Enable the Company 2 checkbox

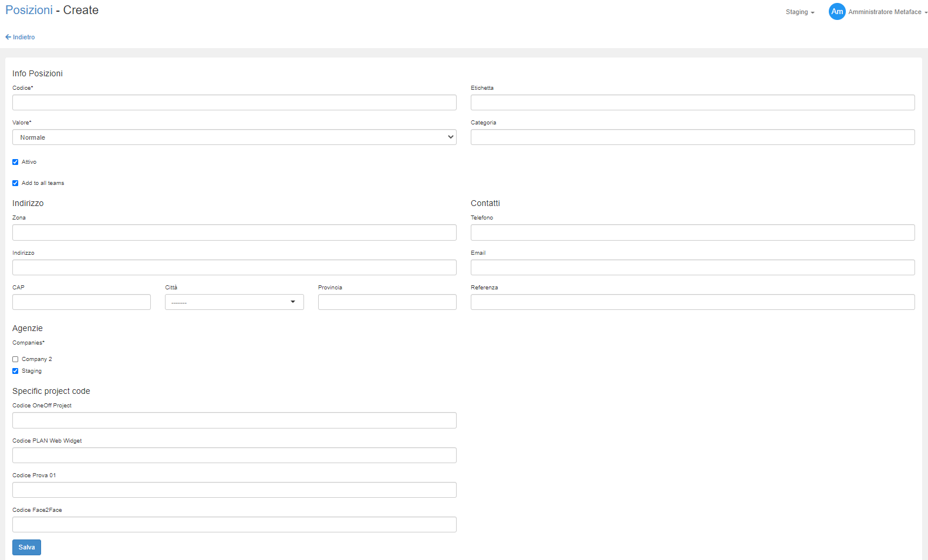click(15, 359)
